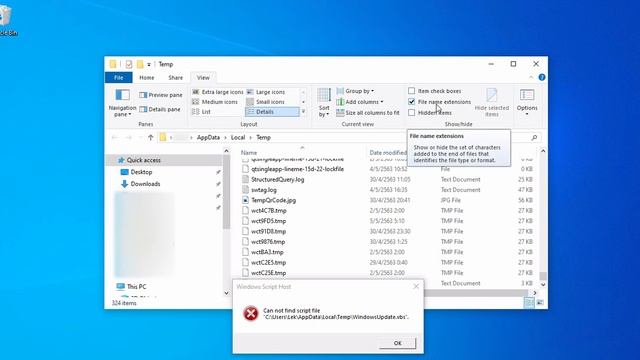Click the navigation pane scrollbar thumb
640x360 pixels.
pyautogui.click(x=226, y=191)
